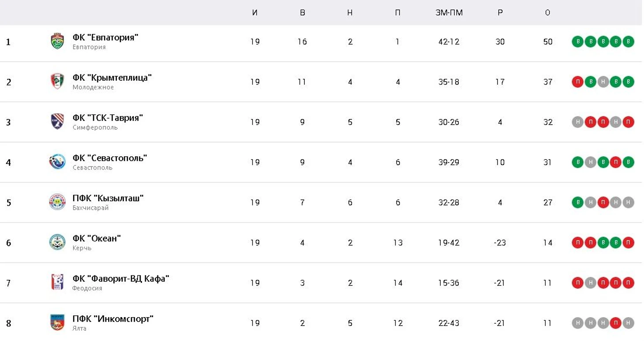This screenshot has width=644, height=341.
Task: Open ФК "Евпатория" team name link
Action: coord(105,37)
